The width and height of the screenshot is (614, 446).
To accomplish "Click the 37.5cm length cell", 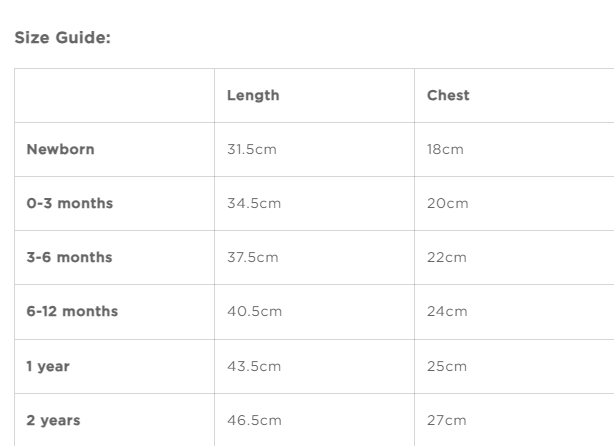I will 253,258.
